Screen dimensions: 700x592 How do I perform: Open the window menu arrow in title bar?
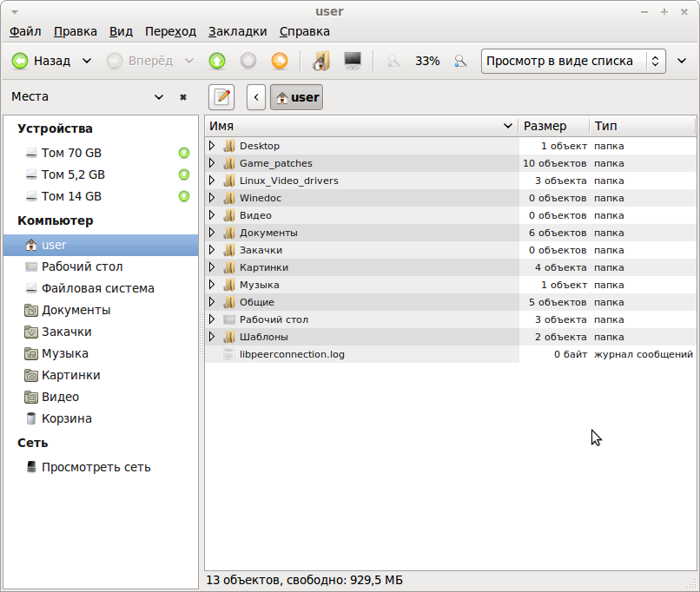[x=15, y=12]
